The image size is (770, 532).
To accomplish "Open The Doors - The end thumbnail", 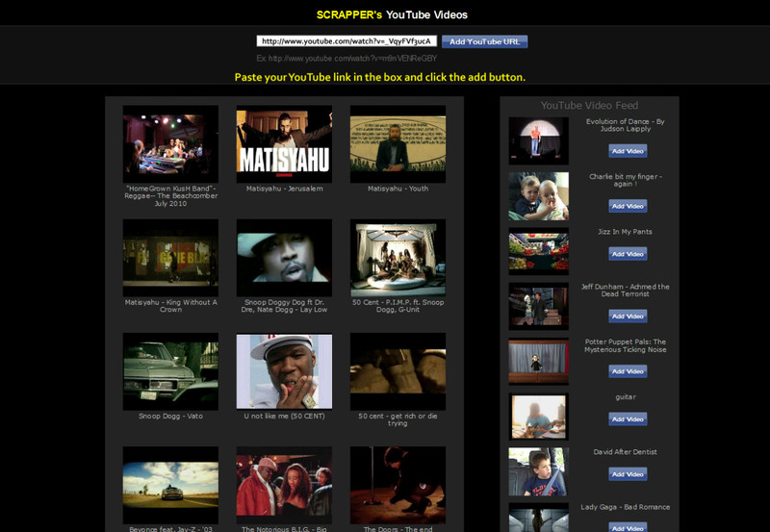I will point(398,486).
